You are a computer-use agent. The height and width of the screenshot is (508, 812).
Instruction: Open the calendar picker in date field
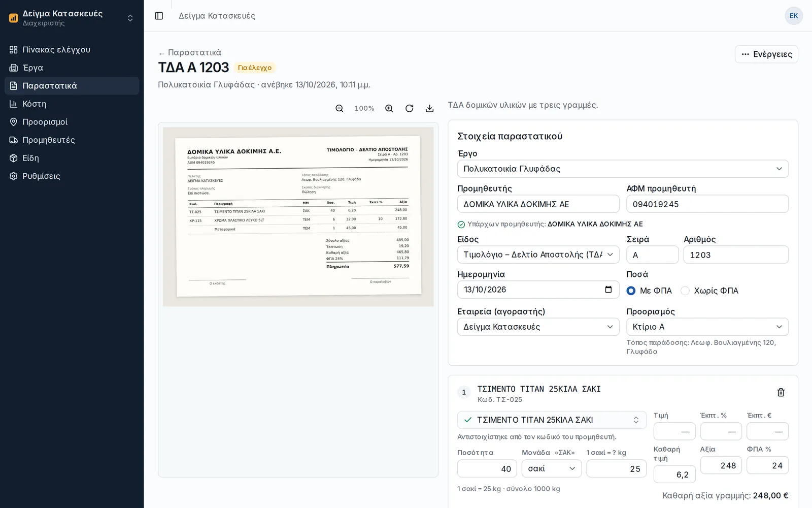click(x=608, y=290)
